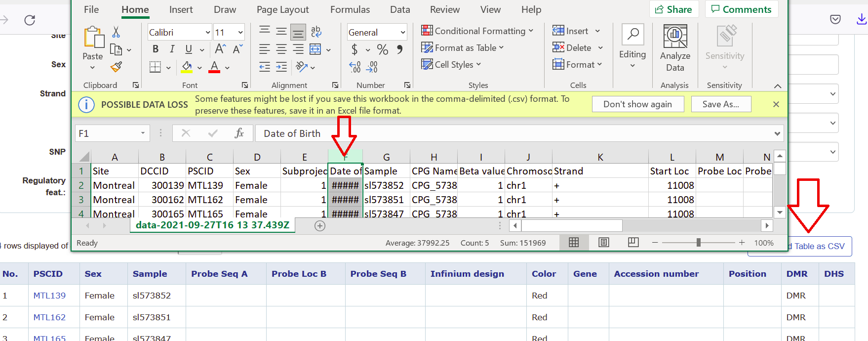The height and width of the screenshot is (341, 868).
Task: Open the font size 11 dropdown
Action: click(240, 32)
